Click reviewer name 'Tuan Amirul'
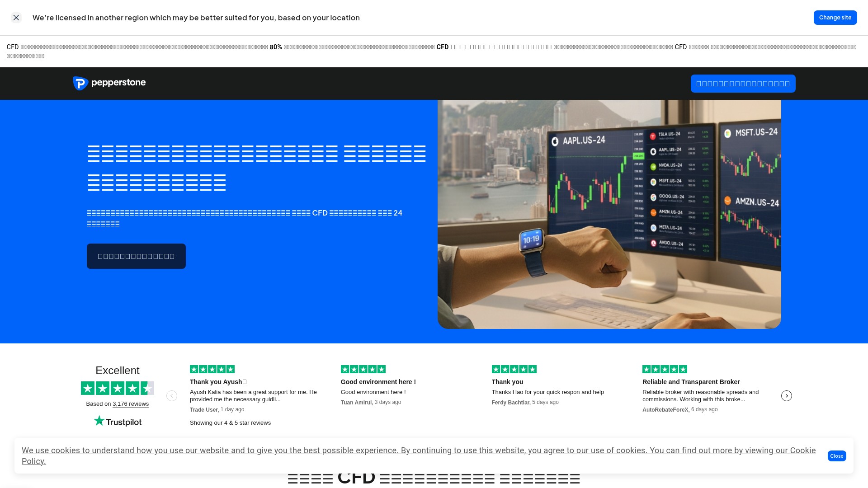This screenshot has width=868, height=488. [357, 403]
